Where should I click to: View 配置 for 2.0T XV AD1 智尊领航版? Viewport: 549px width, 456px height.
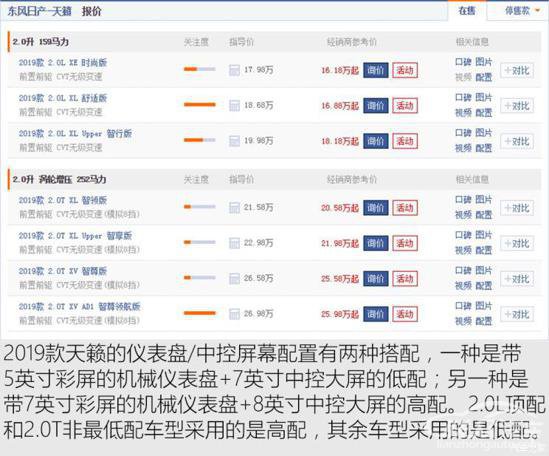[x=484, y=321]
